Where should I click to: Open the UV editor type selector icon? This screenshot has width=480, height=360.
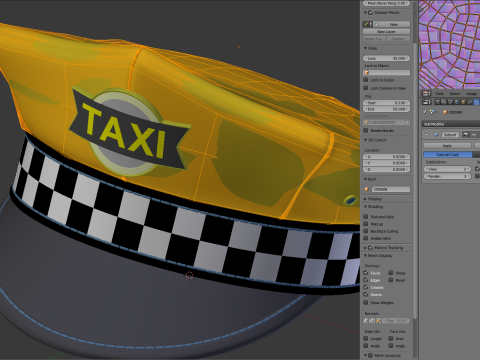coord(426,94)
